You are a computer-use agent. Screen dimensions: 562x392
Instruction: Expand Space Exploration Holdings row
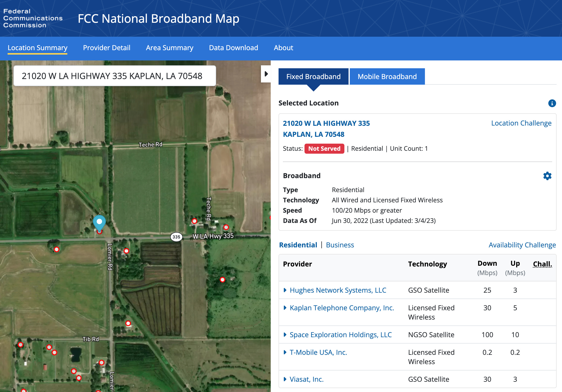[x=285, y=335]
